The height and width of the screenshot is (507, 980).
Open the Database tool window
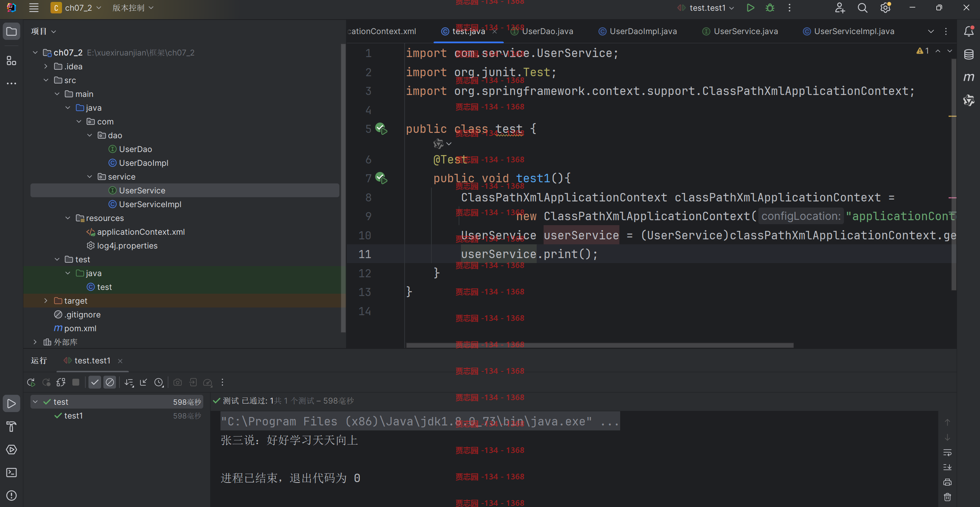969,54
